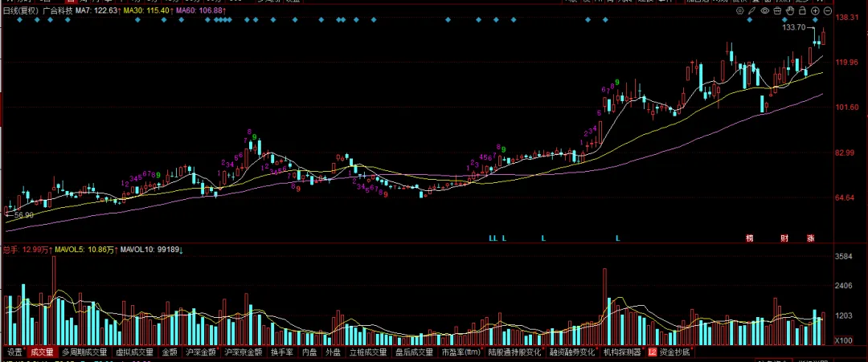Select the 机构探测器 tab
This screenshot has height=362, width=868.
(622, 352)
